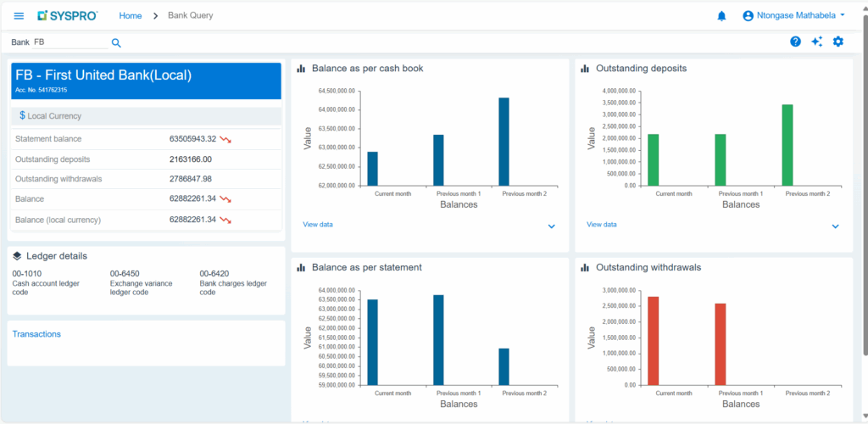
Task: Expand the Ntongase Mathabela user menu
Action: tap(793, 15)
